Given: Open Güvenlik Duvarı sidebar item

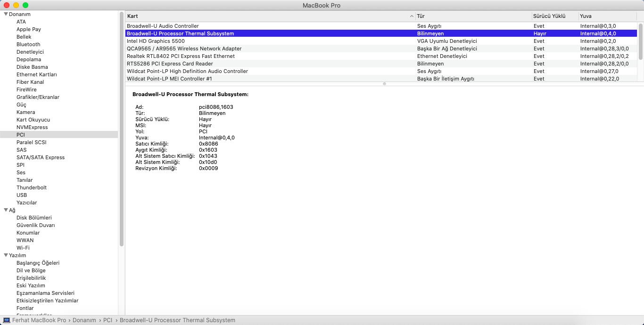Looking at the screenshot, I should click(x=36, y=225).
